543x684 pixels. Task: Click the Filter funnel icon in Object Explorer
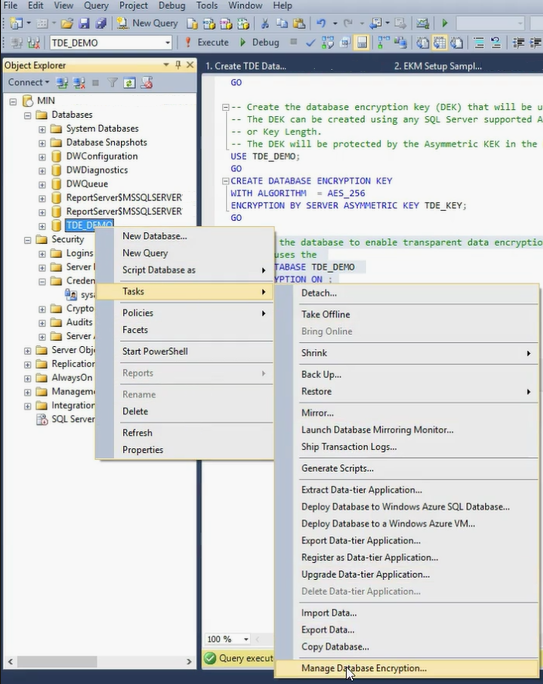[x=113, y=82]
